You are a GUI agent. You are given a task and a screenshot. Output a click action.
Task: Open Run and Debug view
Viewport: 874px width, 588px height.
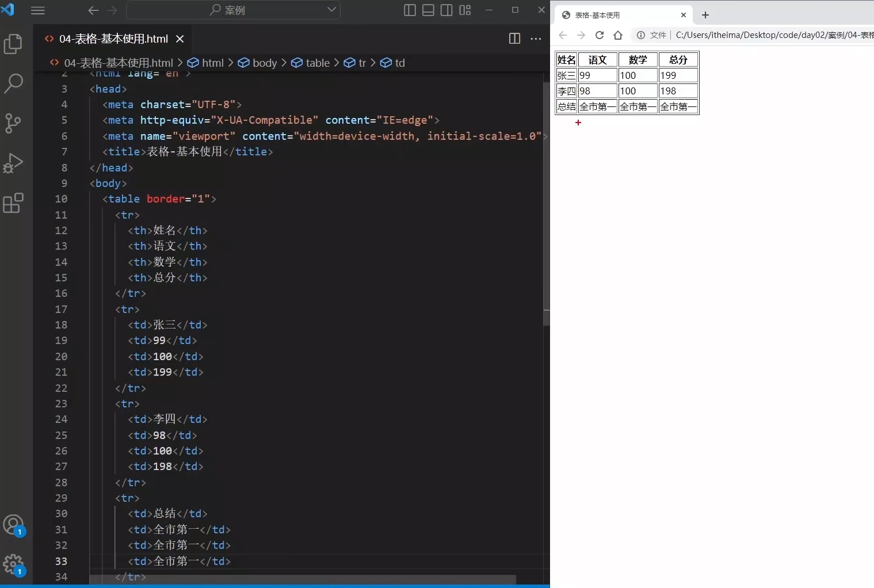point(13,163)
